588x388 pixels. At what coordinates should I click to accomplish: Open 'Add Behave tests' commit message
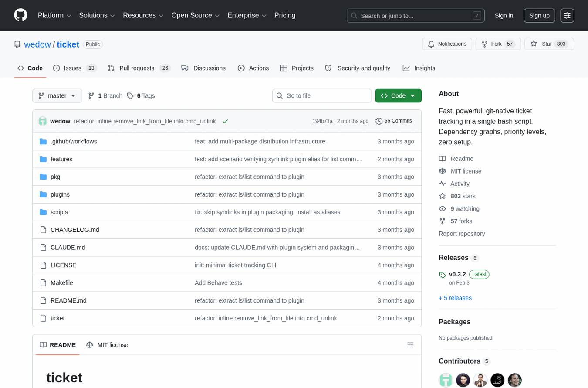click(218, 283)
